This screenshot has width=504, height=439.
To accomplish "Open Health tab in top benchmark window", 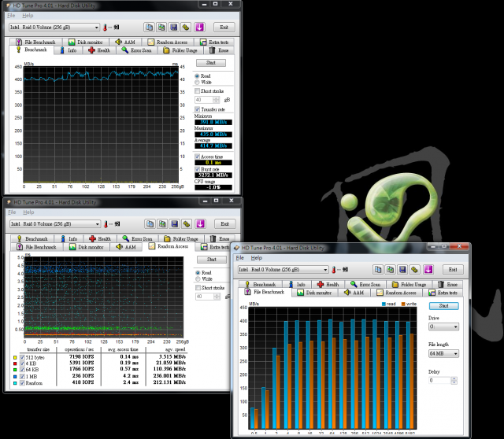I will click(99, 50).
